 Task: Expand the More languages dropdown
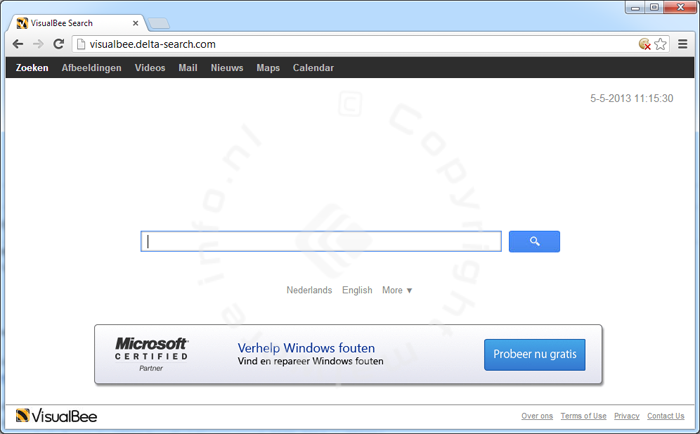(397, 290)
